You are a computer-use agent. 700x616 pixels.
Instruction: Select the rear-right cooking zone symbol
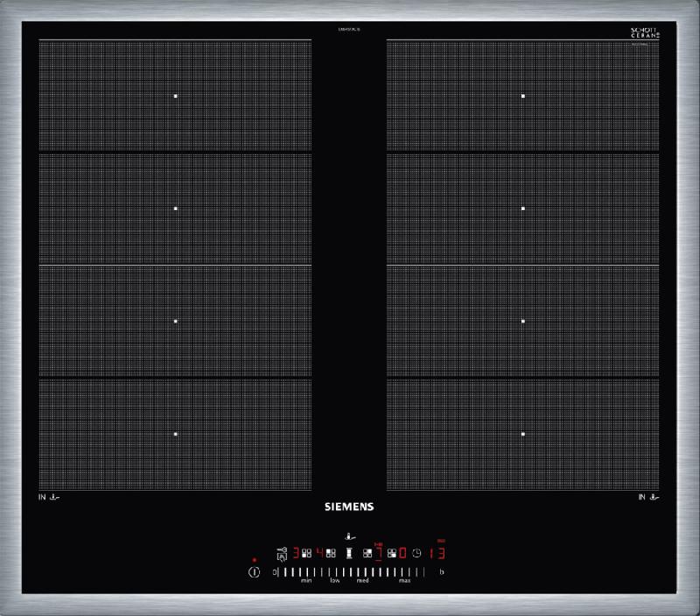click(x=367, y=553)
